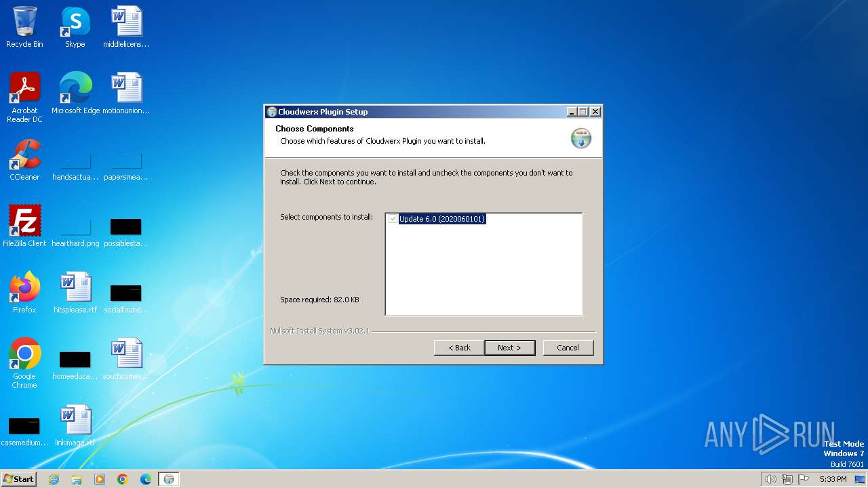
Task: Select the CCleaner desktop shortcut
Action: [x=24, y=160]
